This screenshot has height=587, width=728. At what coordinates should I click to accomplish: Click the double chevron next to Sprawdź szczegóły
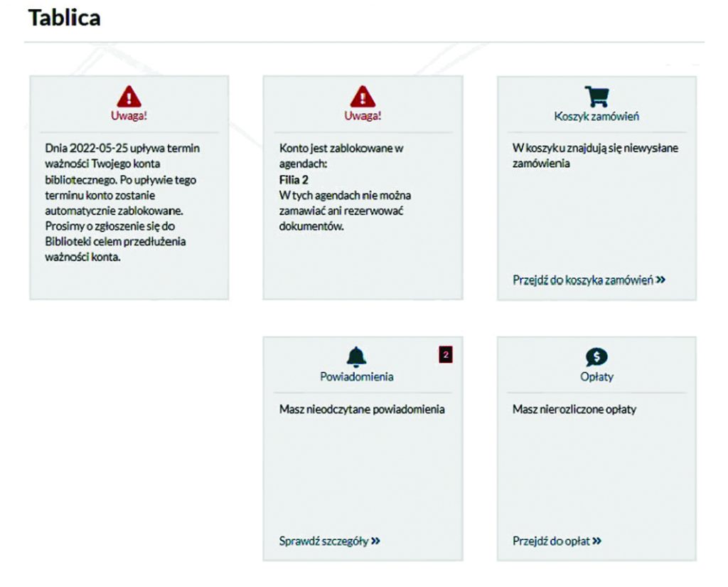pyautogui.click(x=375, y=541)
